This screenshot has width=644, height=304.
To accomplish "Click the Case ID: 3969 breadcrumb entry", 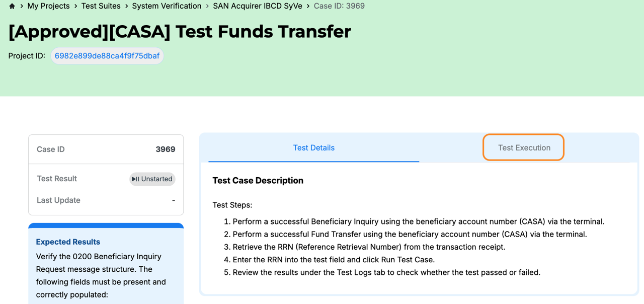I will pos(339,6).
